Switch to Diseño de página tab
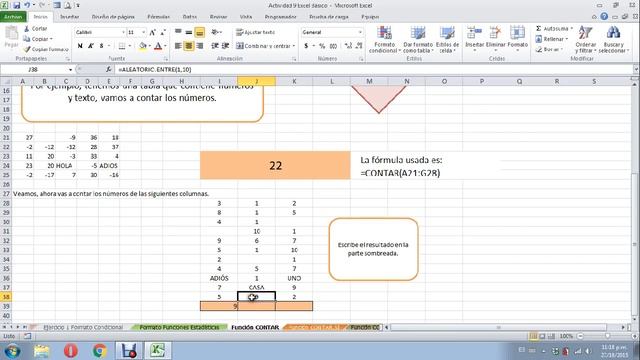This screenshot has width=640, height=360. [113, 17]
